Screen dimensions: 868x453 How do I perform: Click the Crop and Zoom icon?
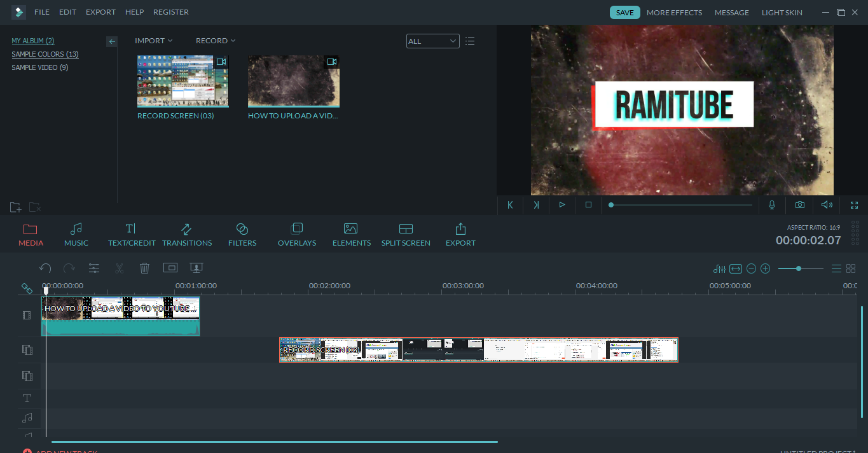(170, 268)
